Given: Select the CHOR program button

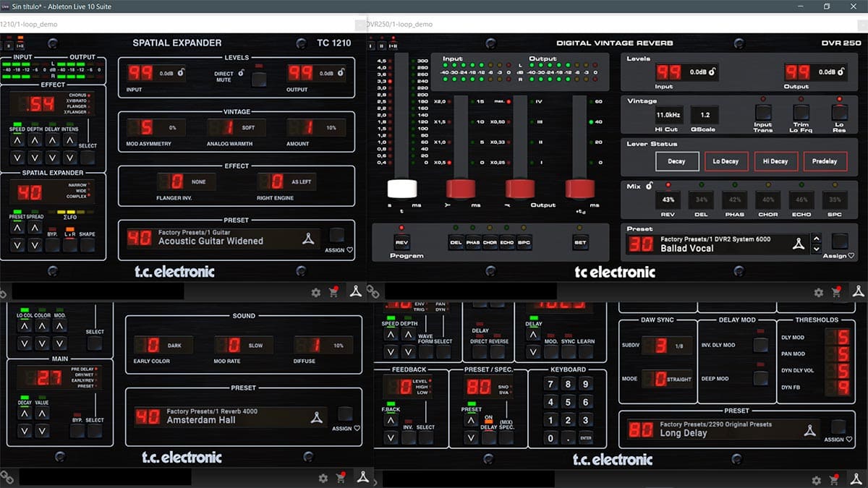Looking at the screenshot, I should (x=490, y=243).
